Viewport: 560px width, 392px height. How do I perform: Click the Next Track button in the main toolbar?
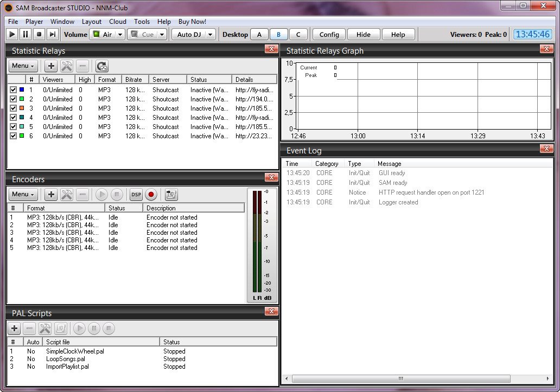click(x=53, y=35)
